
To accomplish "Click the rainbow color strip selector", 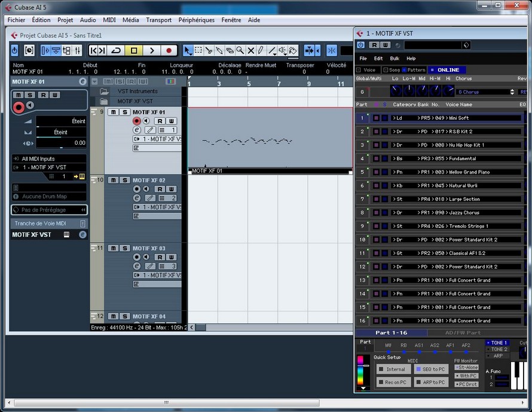I will [361, 373].
